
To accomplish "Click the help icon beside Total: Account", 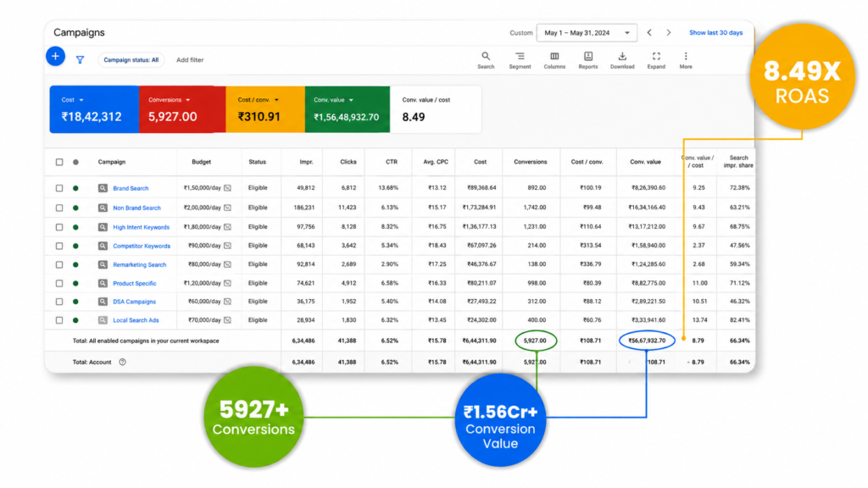I will [122, 362].
